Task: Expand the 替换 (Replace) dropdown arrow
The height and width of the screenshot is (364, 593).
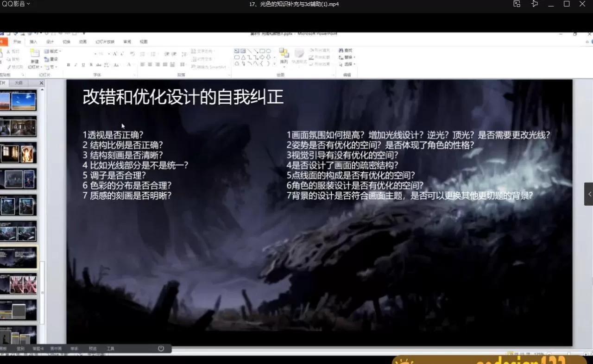Action: [x=355, y=57]
